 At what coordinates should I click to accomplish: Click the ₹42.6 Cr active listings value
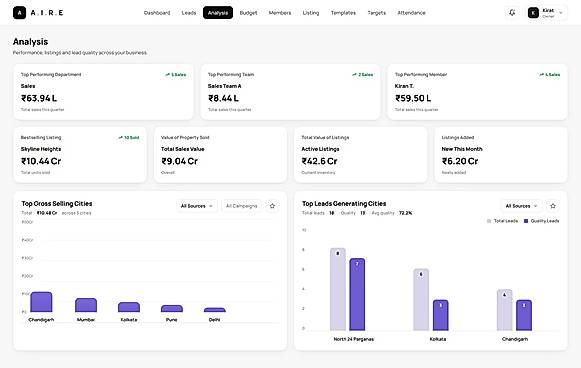click(319, 161)
